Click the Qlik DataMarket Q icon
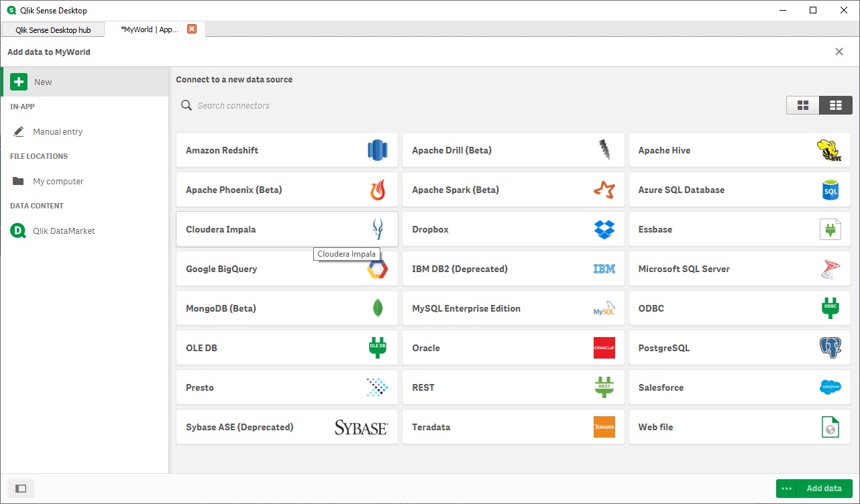860x504 pixels. coord(18,231)
